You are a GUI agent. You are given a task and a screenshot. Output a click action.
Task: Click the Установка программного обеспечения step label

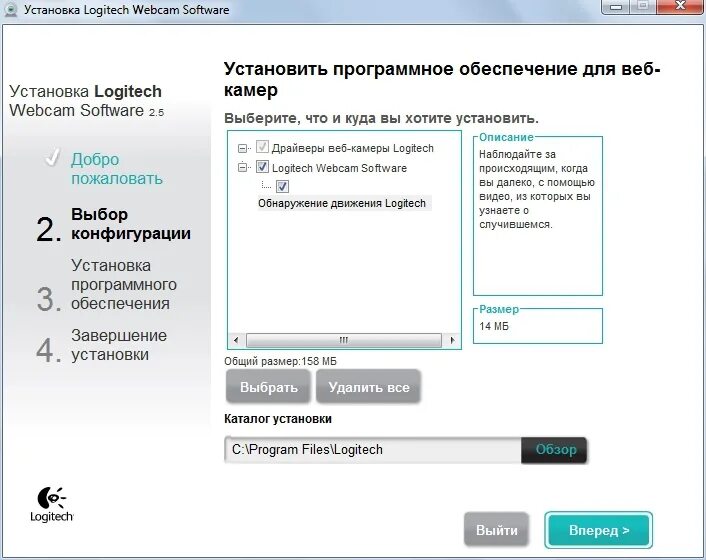(124, 284)
